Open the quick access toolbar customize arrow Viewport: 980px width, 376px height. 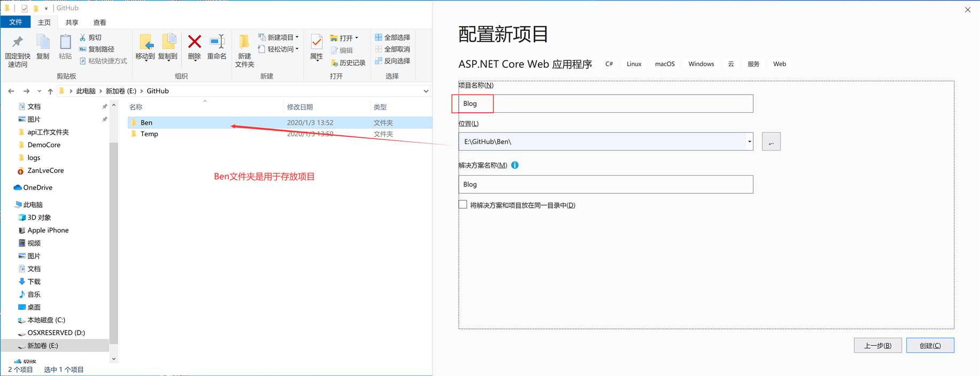(x=46, y=9)
